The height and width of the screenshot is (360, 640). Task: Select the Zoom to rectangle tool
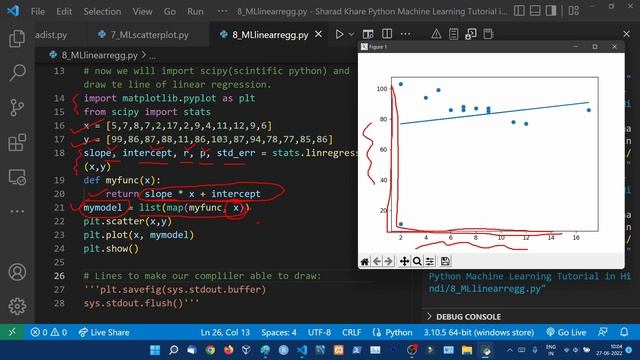click(417, 261)
